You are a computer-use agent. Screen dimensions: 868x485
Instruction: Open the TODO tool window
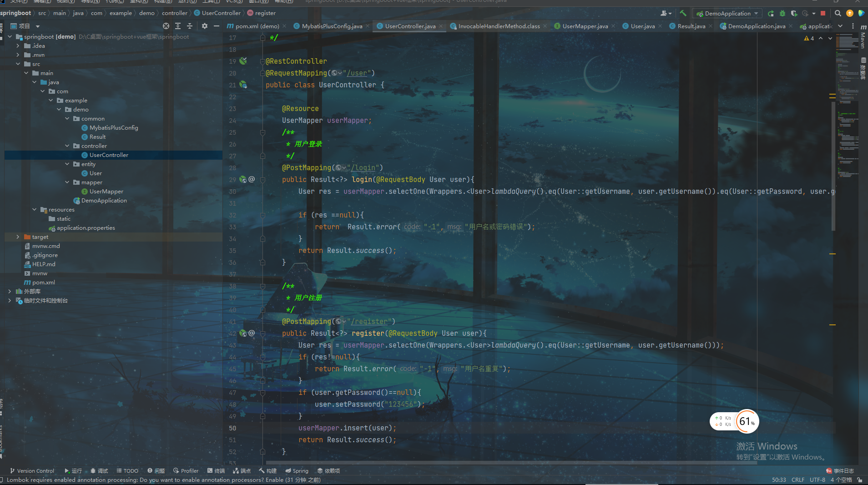tap(127, 471)
